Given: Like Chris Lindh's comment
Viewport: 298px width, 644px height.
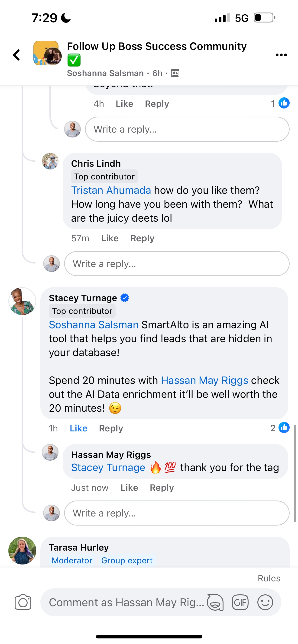Looking at the screenshot, I should (x=110, y=238).
